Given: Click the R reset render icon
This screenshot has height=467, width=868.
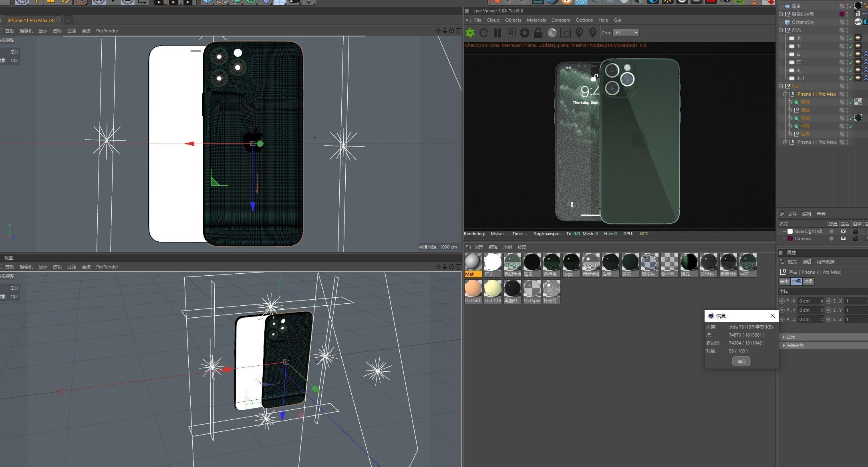Looking at the screenshot, I should coord(511,33).
